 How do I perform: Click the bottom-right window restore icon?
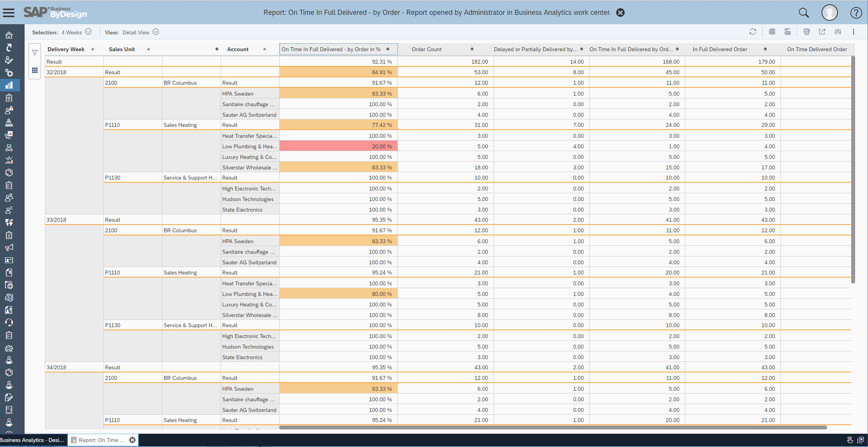tap(861, 440)
